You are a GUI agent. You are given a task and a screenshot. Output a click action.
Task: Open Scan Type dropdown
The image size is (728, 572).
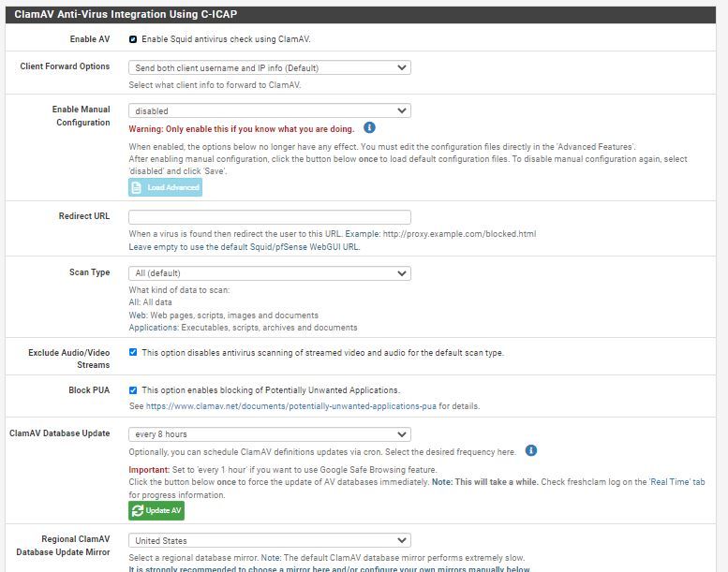point(269,273)
